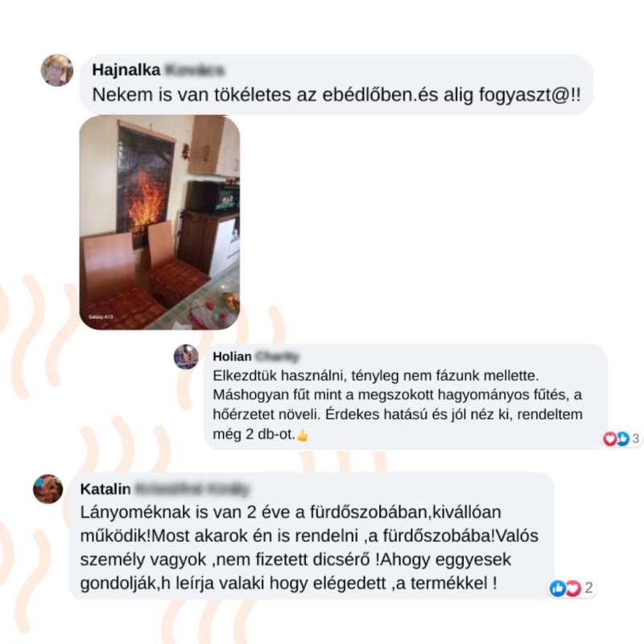The width and height of the screenshot is (644, 644).
Task: Click the heart reaction on Katalin's comment
Action: [x=573, y=588]
